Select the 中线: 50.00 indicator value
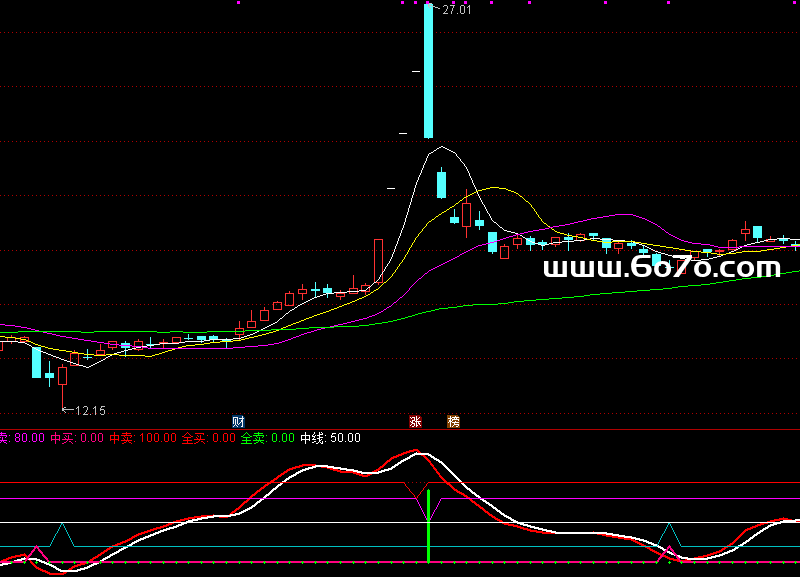This screenshot has height=577, width=800. (x=330, y=438)
